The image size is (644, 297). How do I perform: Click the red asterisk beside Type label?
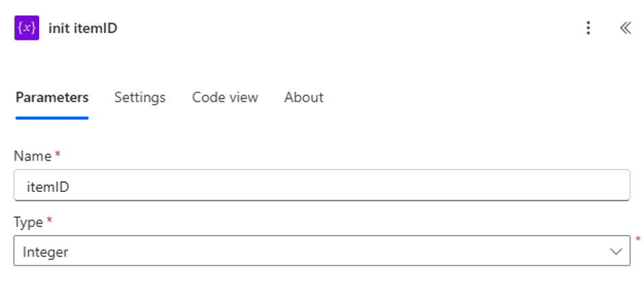(x=49, y=219)
